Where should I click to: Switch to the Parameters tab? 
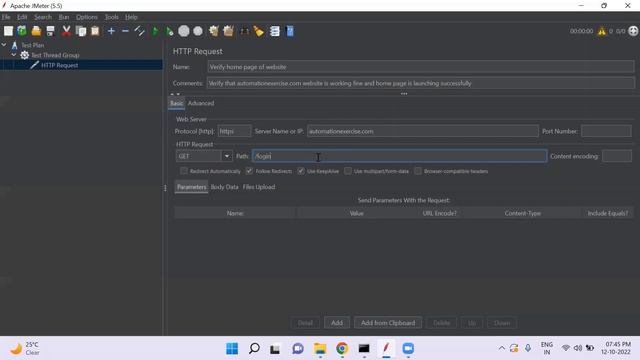tap(191, 187)
